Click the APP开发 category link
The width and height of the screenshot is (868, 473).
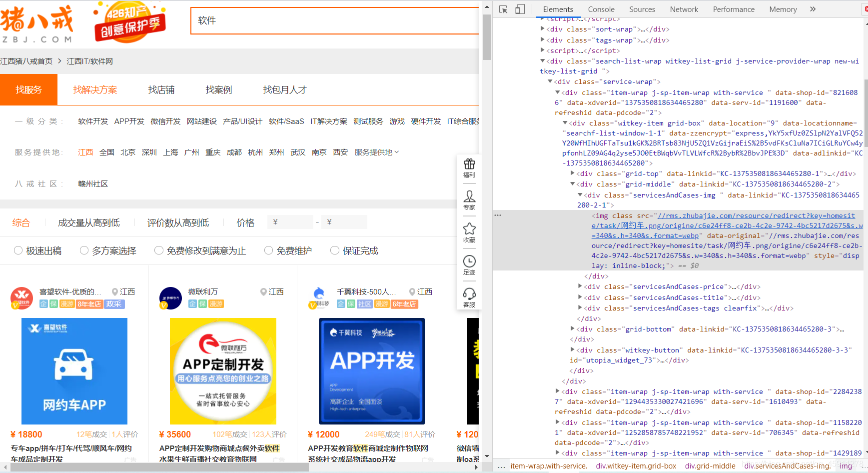pyautogui.click(x=129, y=121)
